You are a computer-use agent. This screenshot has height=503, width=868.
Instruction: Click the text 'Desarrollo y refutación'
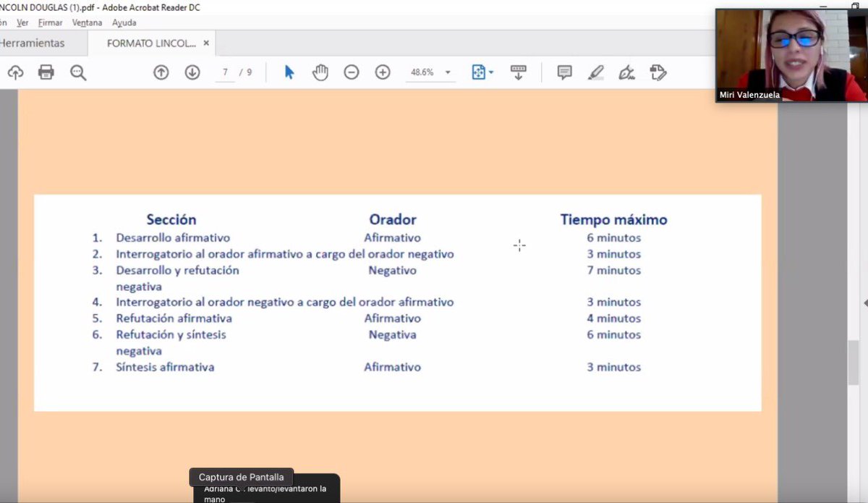coord(177,270)
